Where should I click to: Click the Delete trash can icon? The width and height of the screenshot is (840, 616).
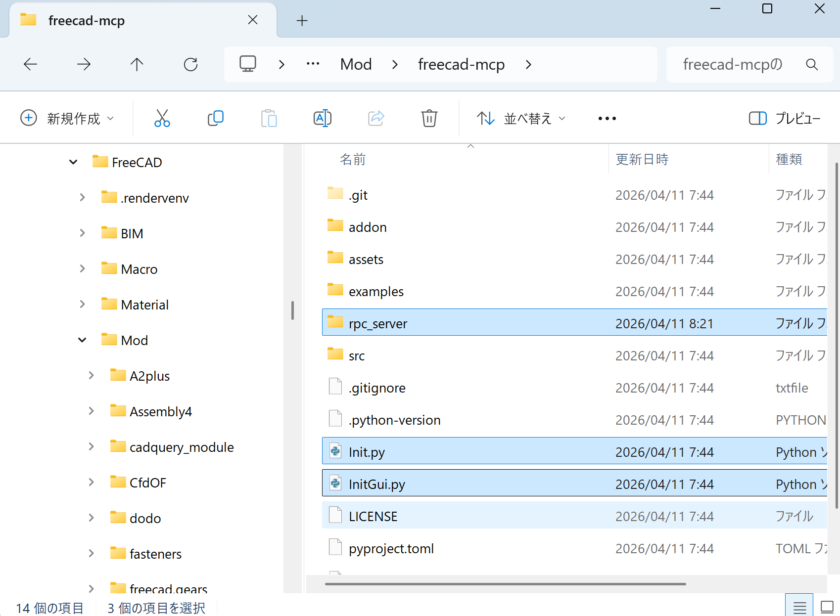[x=429, y=119]
